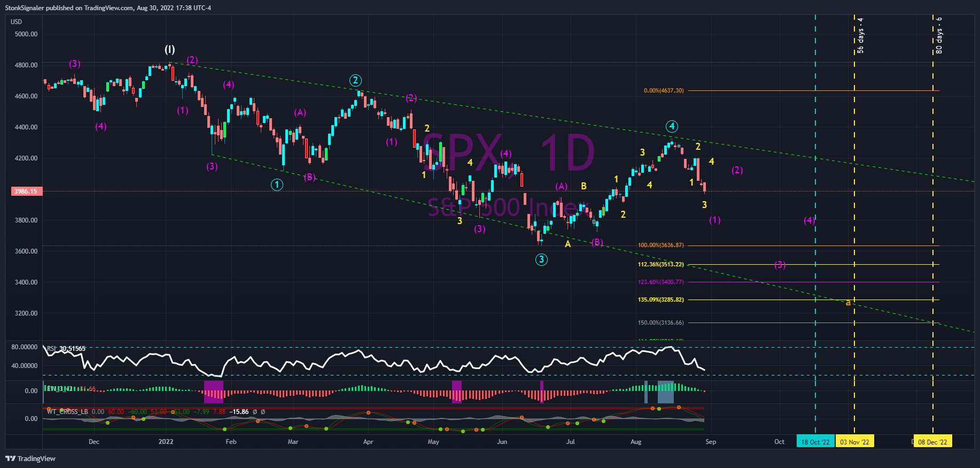
Task: Click the Feb label on time axis
Action: point(231,442)
